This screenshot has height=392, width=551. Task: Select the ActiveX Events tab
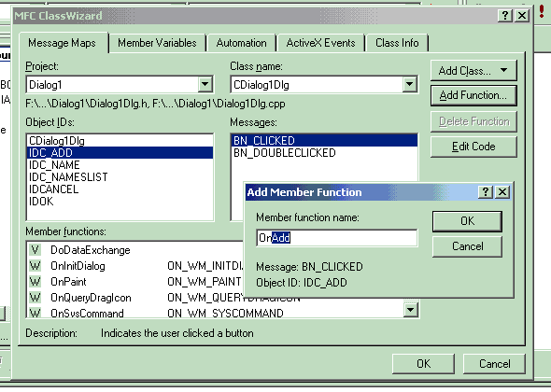pyautogui.click(x=321, y=43)
